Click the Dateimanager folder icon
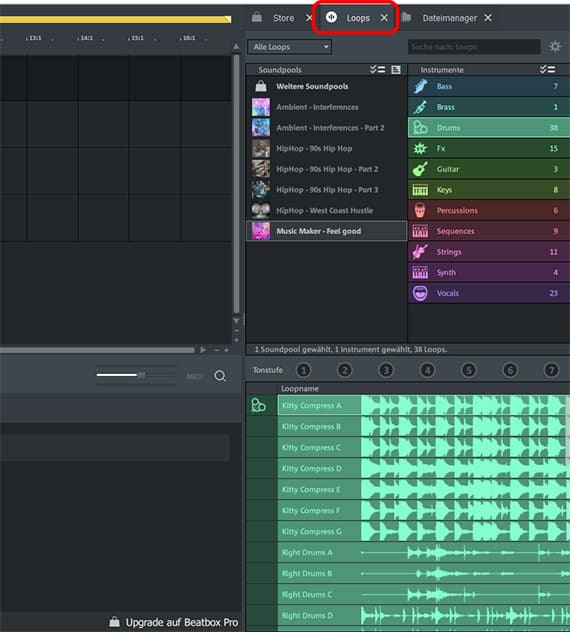570x632 pixels. click(406, 17)
